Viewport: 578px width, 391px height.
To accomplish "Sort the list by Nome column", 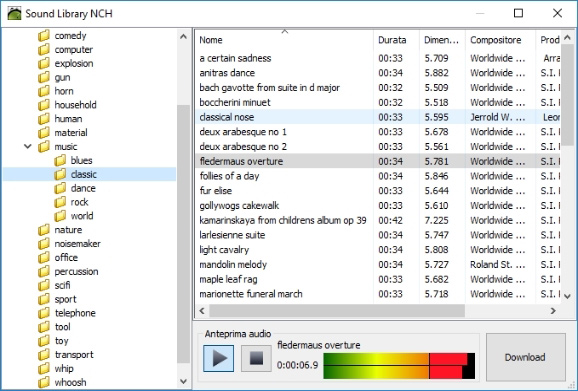I will [284, 40].
